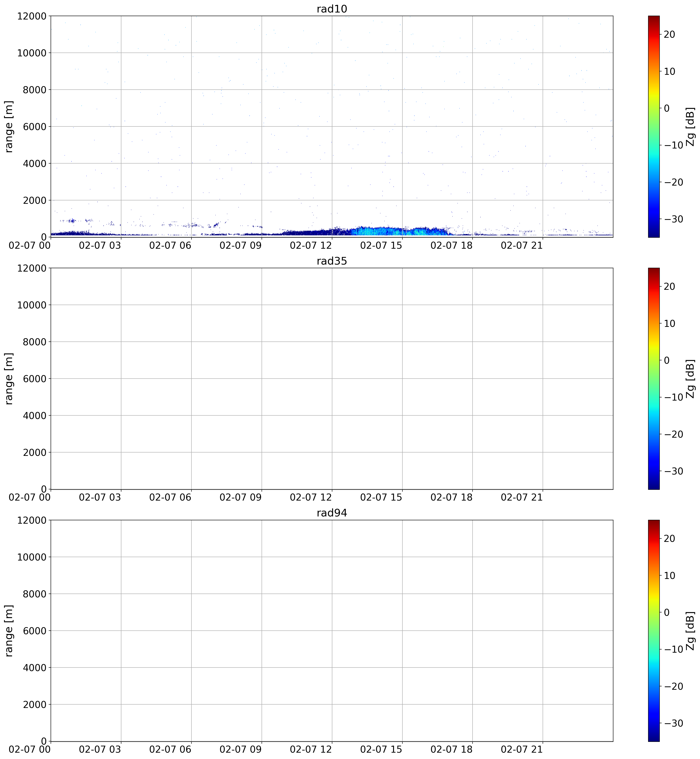
Task: Click the rad35 plot title
Action: click(332, 261)
